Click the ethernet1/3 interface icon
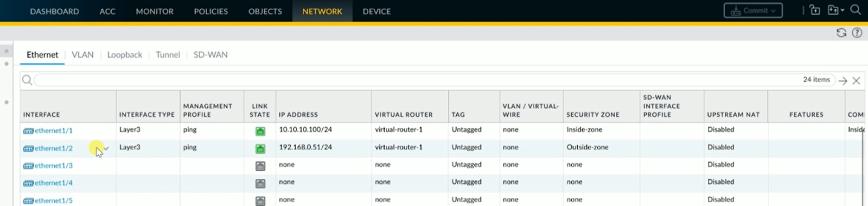Viewport: 868px width, 206px height. coord(28,166)
